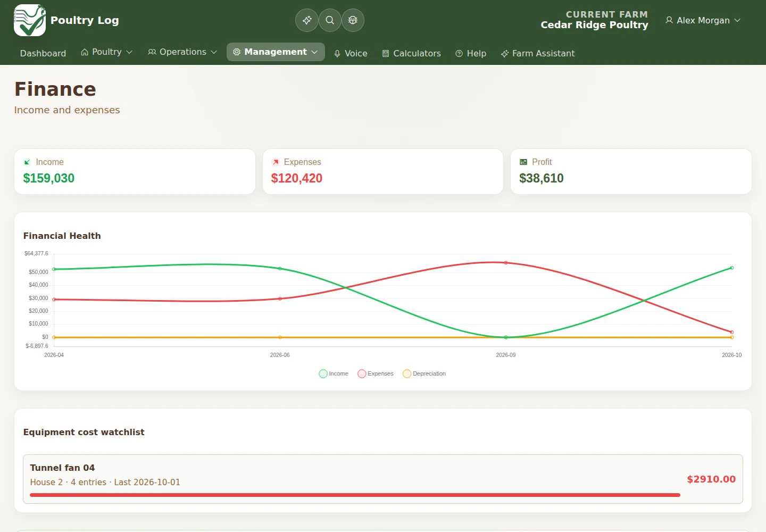
Task: Open Voice via the microphone icon
Action: pos(337,54)
